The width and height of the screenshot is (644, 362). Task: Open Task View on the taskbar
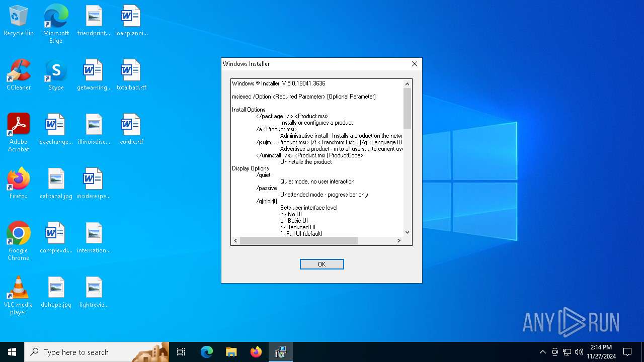coord(181,352)
